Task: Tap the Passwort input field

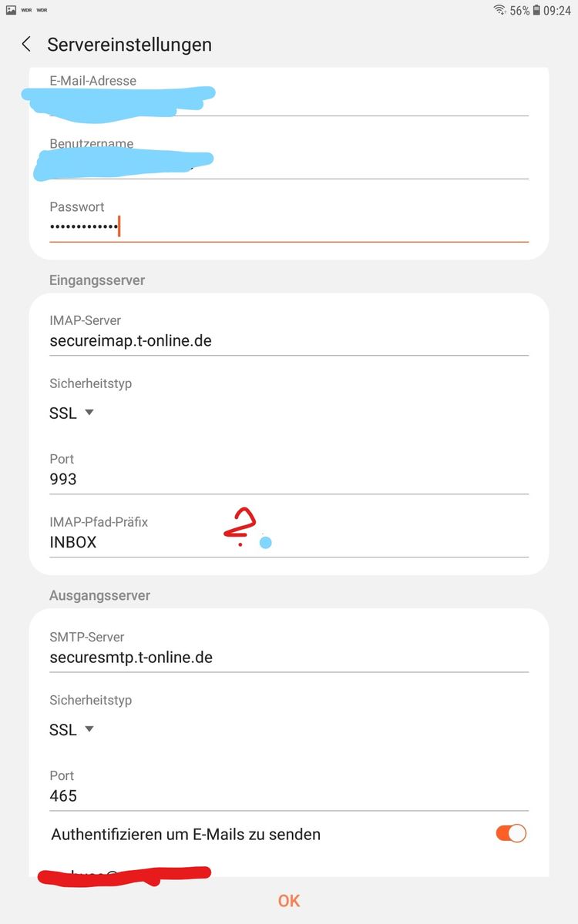Action: coord(288,227)
